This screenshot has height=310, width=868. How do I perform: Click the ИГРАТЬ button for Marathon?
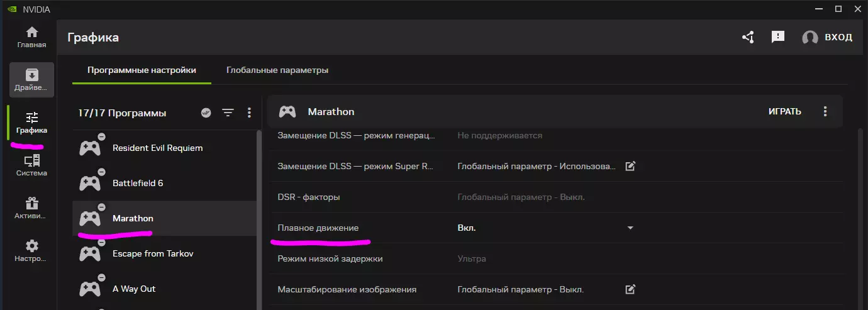click(784, 111)
